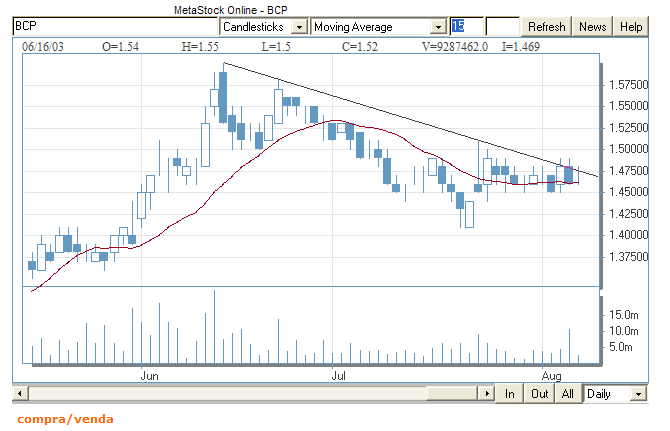
Task: Click the scroll left arrow
Action: 20,393
